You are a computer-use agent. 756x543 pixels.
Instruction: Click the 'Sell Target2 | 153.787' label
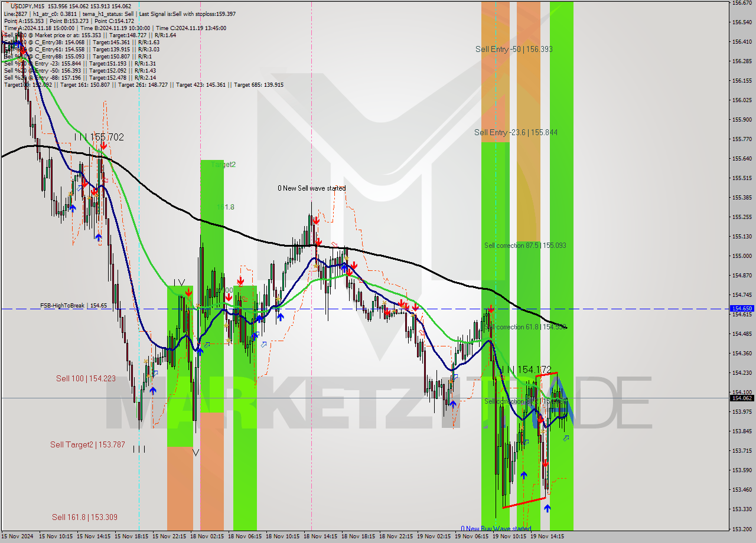87,444
